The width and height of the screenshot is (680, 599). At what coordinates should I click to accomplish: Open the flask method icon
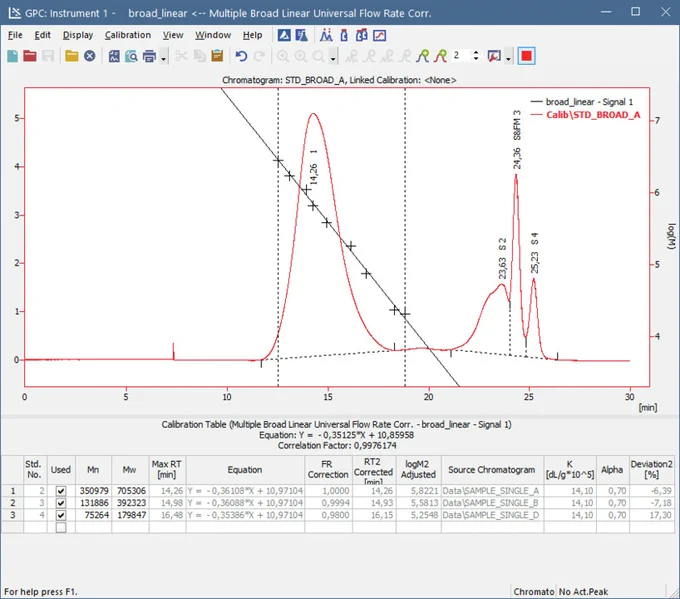[301, 35]
